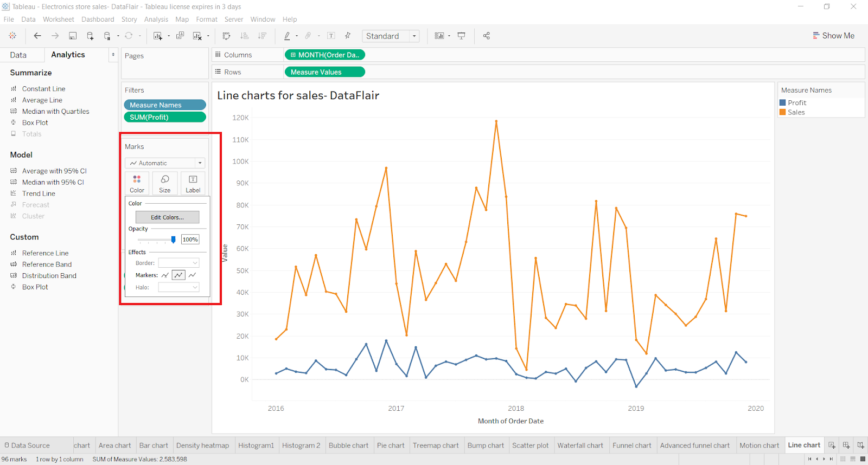Click the Refresh data icon
Screen dimensions: 868x465
(x=129, y=36)
